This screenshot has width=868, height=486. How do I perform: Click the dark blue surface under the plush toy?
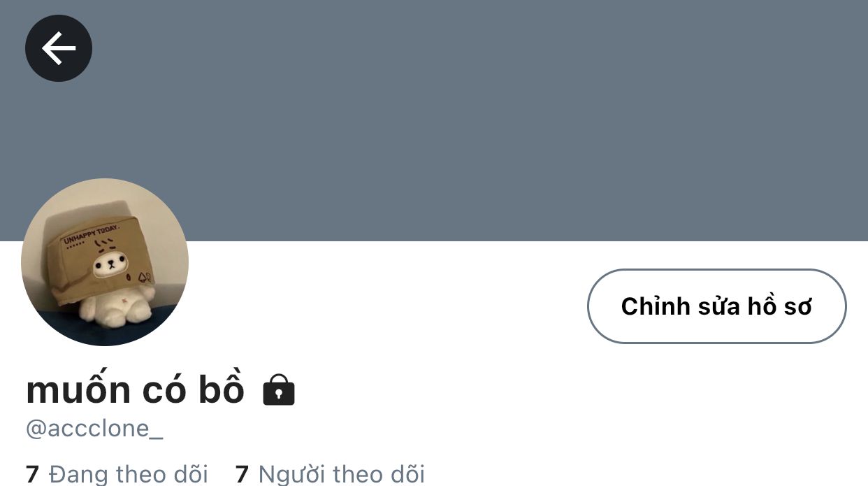coord(105,330)
